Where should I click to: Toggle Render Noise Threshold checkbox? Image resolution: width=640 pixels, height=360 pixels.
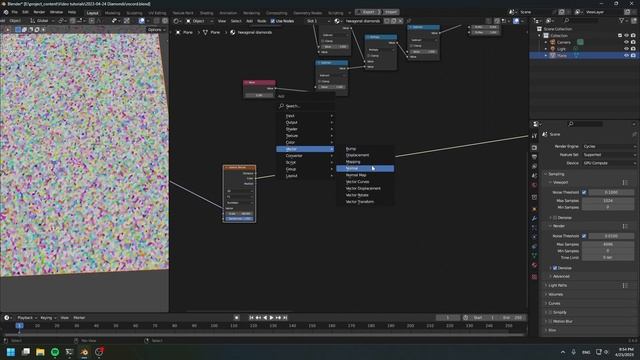pos(584,236)
